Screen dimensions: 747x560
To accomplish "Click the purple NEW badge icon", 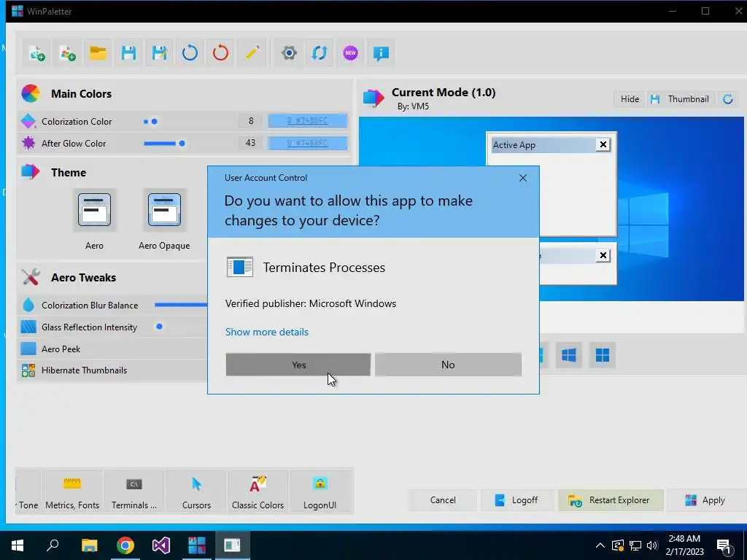I will click(350, 52).
